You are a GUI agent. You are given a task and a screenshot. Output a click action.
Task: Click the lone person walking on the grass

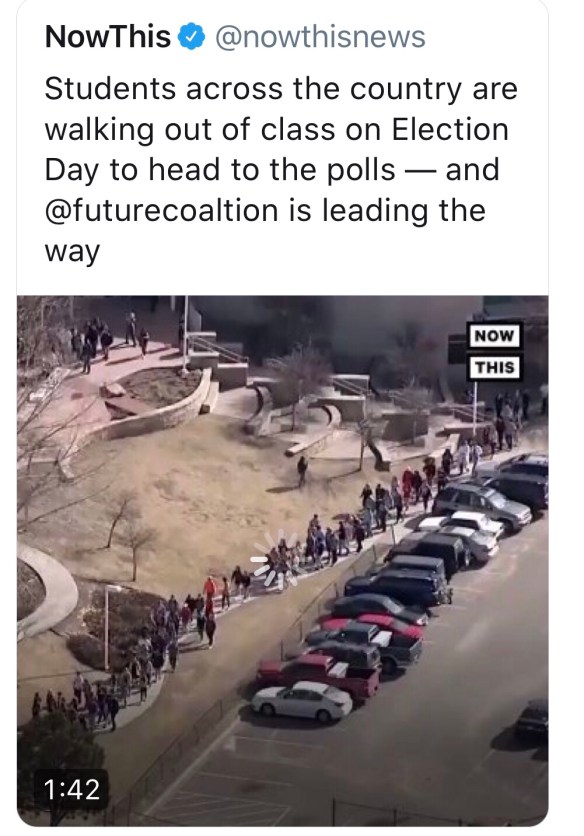pyautogui.click(x=302, y=471)
